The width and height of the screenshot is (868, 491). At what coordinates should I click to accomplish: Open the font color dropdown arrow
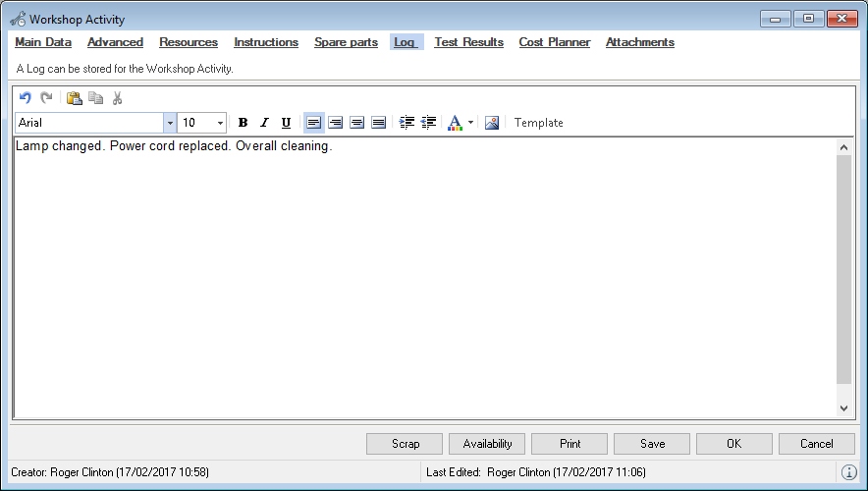click(x=470, y=123)
